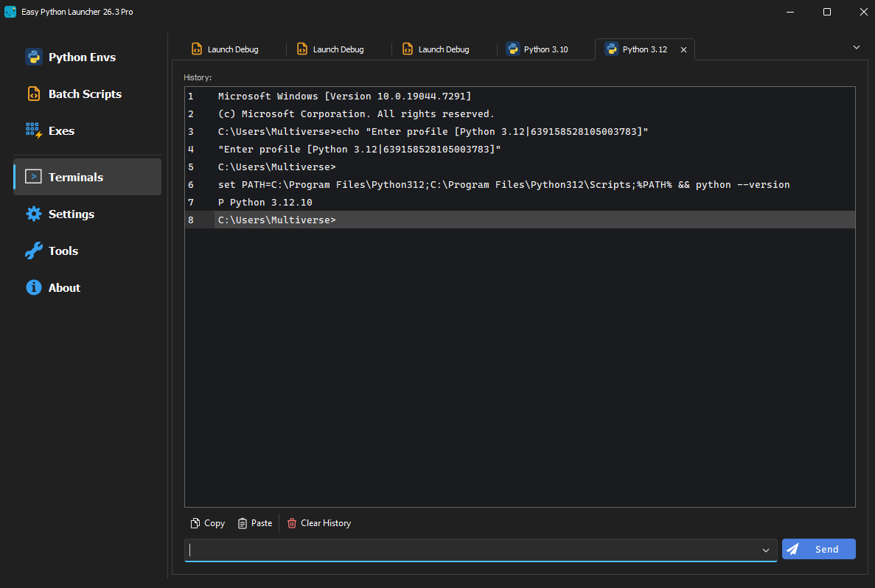Image resolution: width=875 pixels, height=588 pixels.
Task: Switch to the third Launch Debug tab
Action: [x=444, y=49]
